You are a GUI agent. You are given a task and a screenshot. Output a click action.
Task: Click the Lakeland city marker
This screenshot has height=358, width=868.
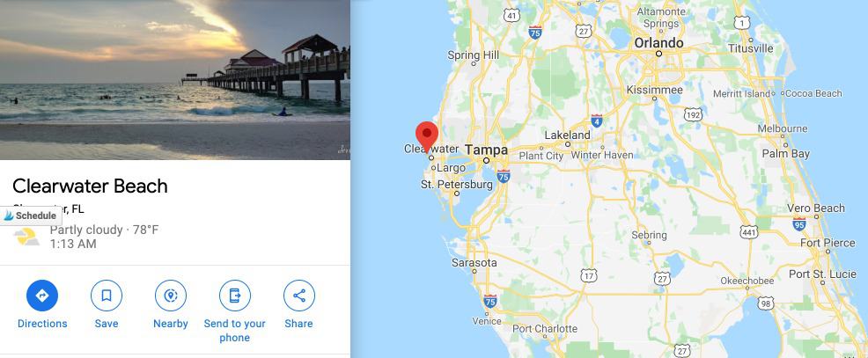[x=568, y=144]
